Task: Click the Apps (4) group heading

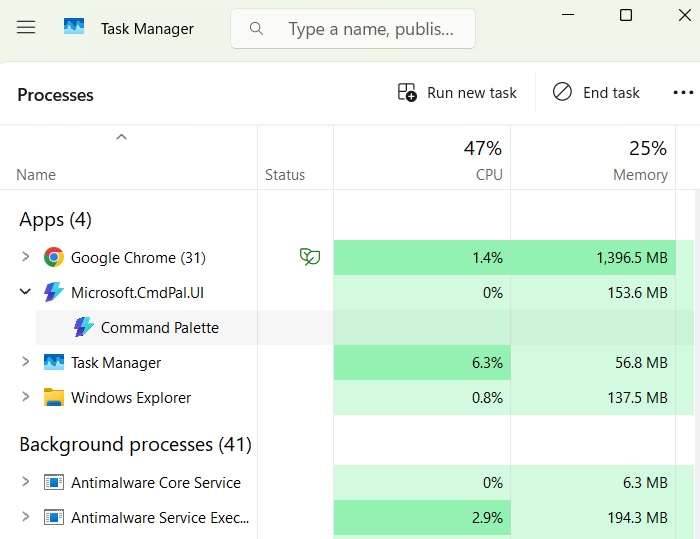Action: 55,220
